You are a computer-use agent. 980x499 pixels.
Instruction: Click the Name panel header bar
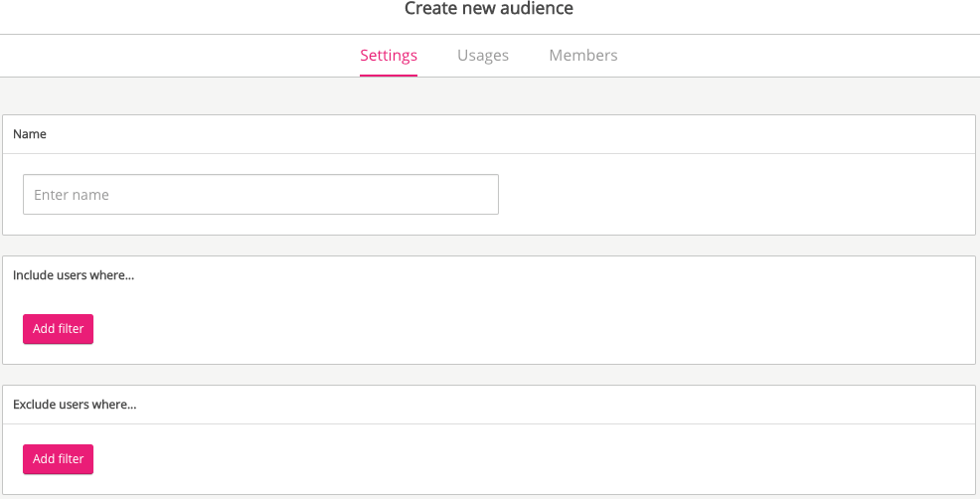click(x=497, y=134)
